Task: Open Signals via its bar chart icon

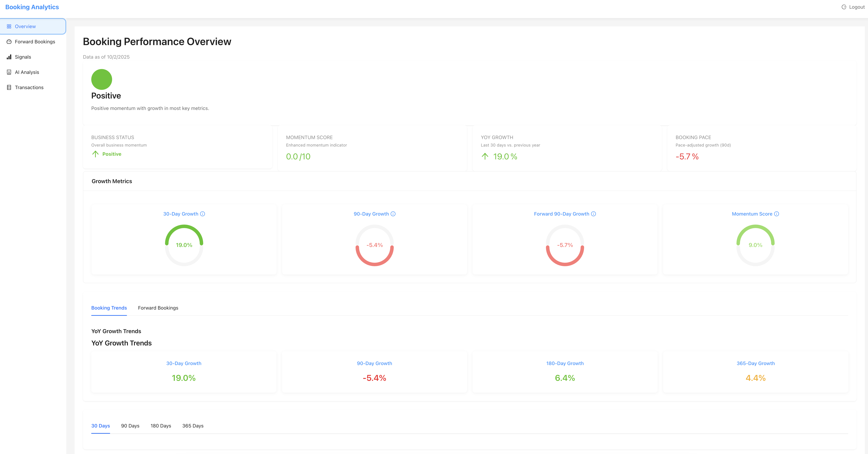Action: pyautogui.click(x=9, y=57)
